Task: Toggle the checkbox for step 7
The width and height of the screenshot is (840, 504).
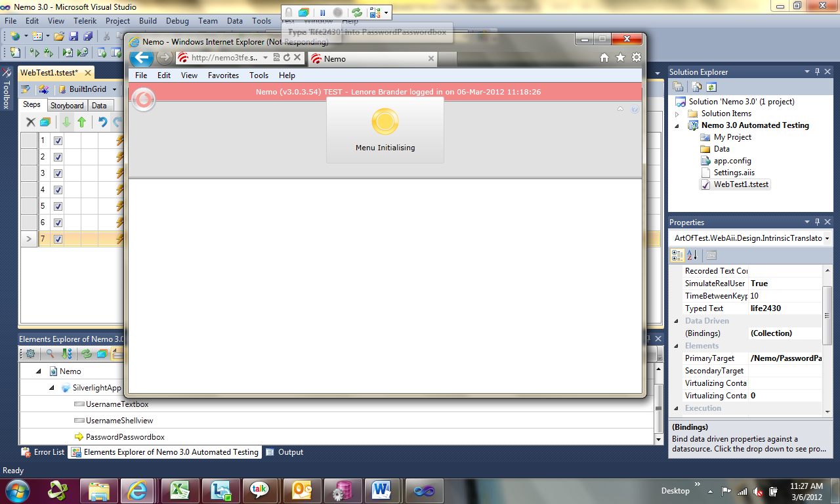Action: [58, 239]
